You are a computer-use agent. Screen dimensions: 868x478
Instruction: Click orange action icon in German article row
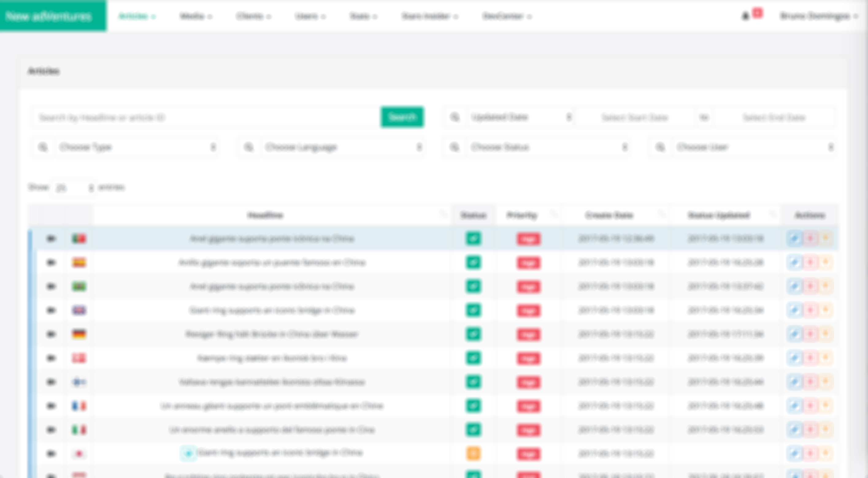pyautogui.click(x=826, y=334)
